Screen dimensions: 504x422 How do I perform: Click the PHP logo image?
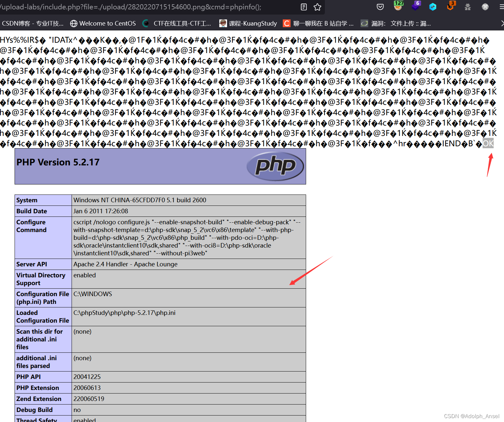click(x=275, y=166)
